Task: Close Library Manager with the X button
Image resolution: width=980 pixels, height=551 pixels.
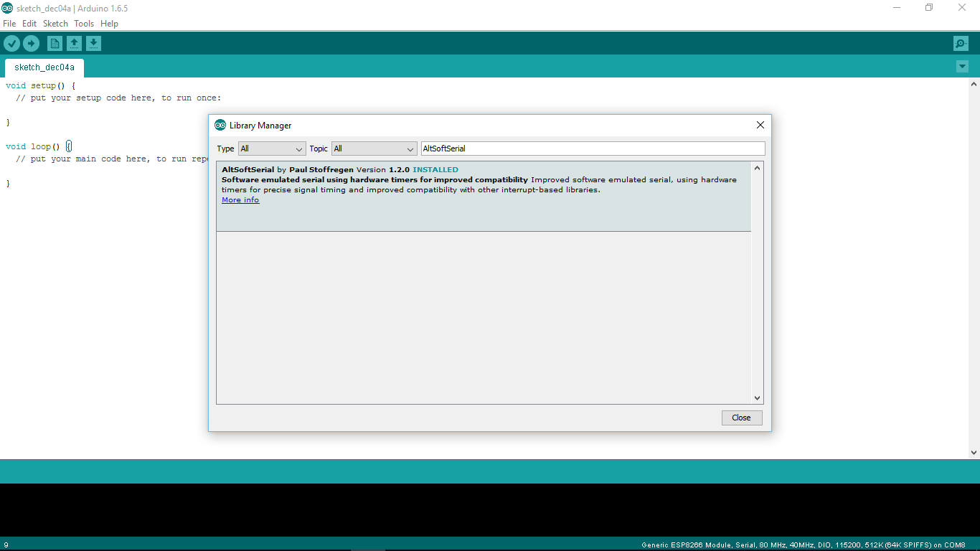Action: [760, 125]
